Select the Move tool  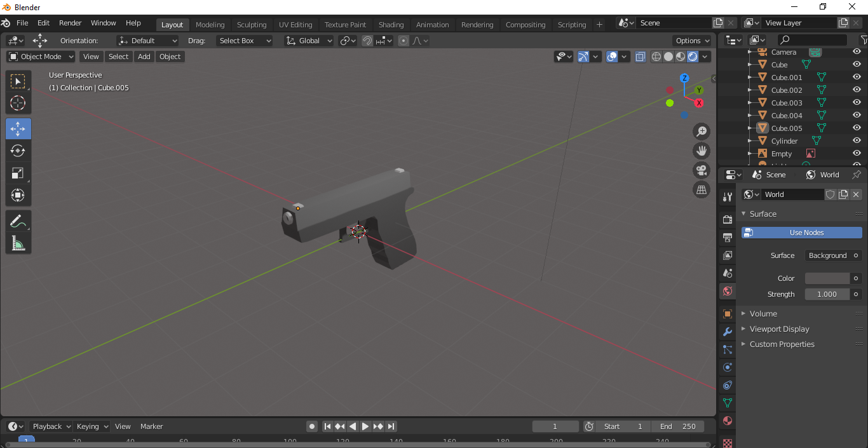point(18,129)
